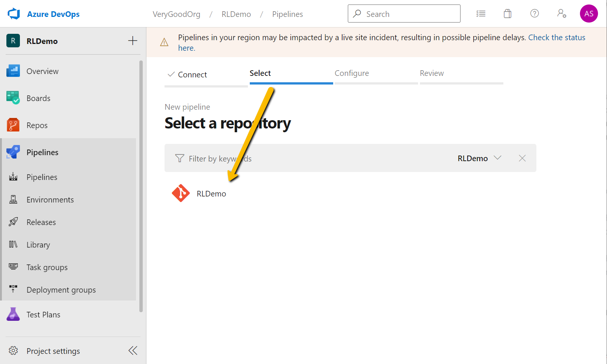
Task: Focus the top Search box
Action: coord(404,14)
